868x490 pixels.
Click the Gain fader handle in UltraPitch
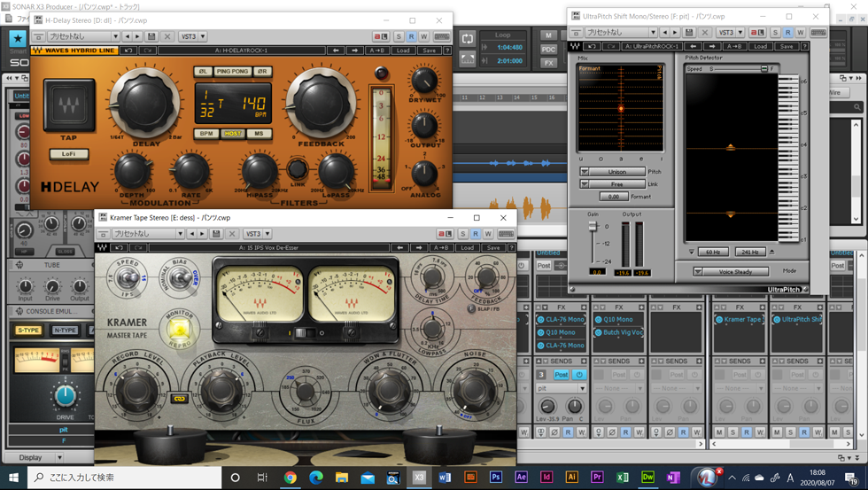tap(593, 226)
